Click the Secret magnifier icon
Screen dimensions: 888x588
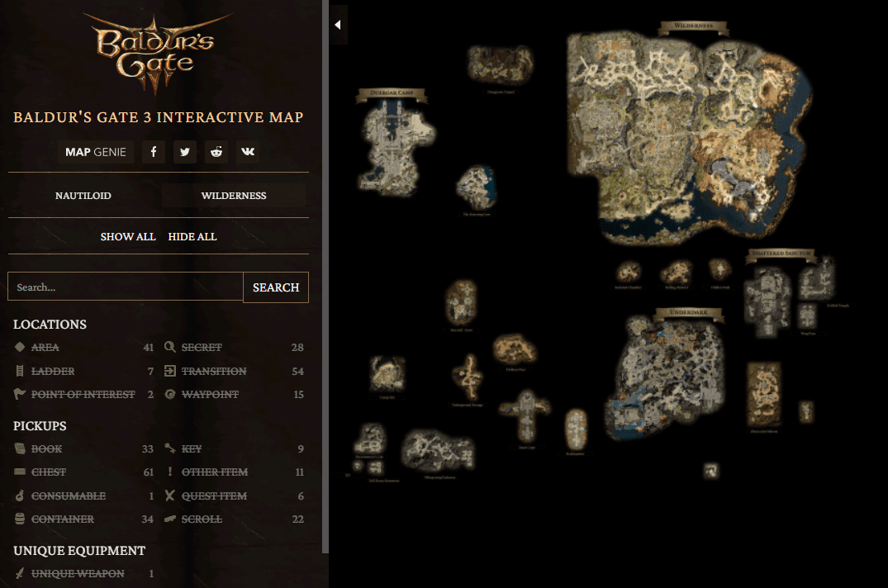(x=169, y=347)
